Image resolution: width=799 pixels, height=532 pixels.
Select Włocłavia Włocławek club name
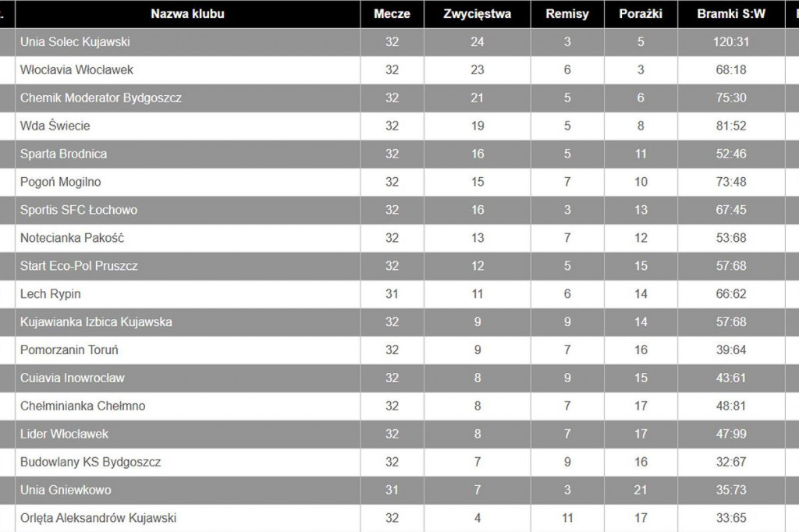pos(76,69)
